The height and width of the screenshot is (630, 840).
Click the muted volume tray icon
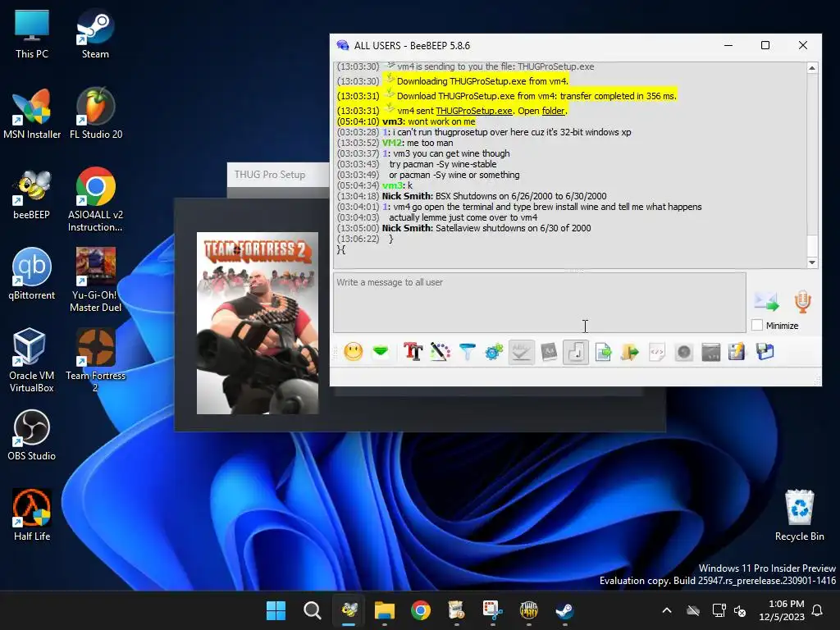pyautogui.click(x=741, y=610)
